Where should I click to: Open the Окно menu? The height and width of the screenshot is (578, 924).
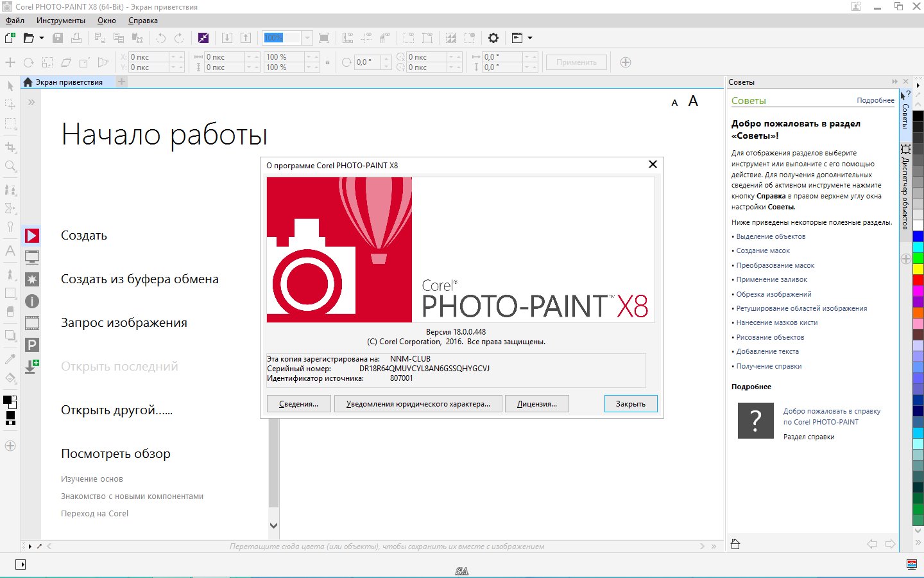(x=107, y=21)
